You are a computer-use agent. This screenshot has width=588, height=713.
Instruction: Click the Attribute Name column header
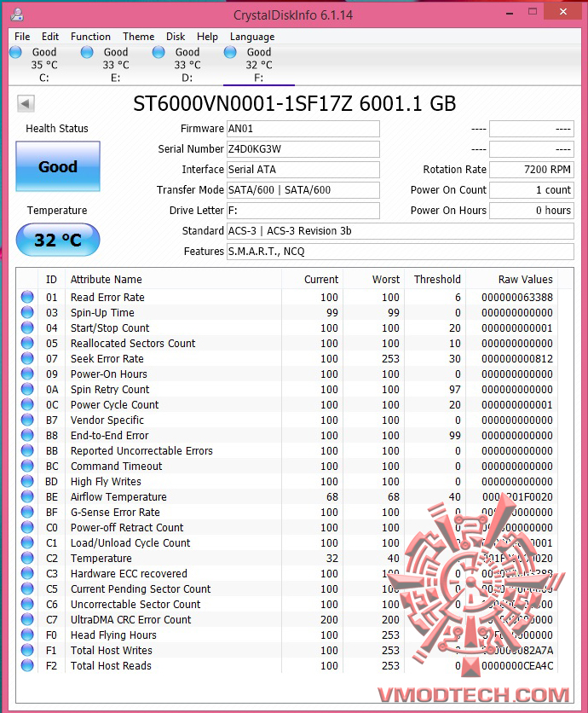[x=174, y=279]
